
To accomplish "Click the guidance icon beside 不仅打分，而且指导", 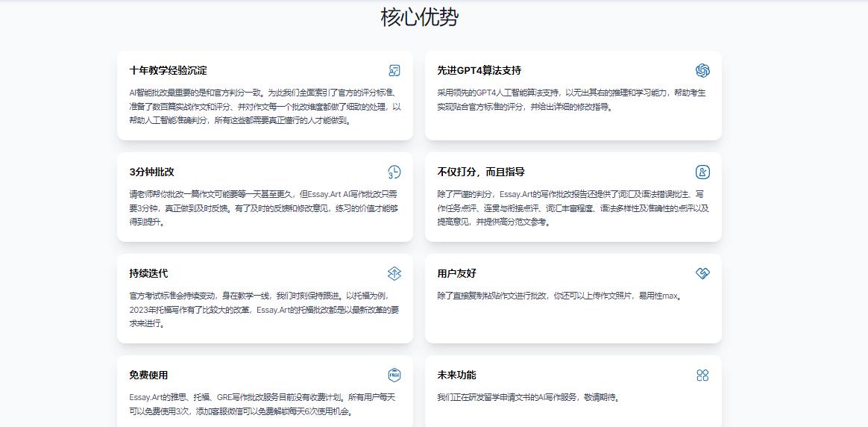I will tap(702, 172).
